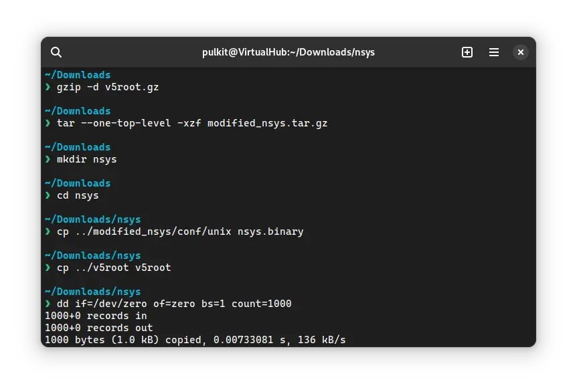Close the terminal window
The height and width of the screenshot is (392, 577).
tap(520, 52)
